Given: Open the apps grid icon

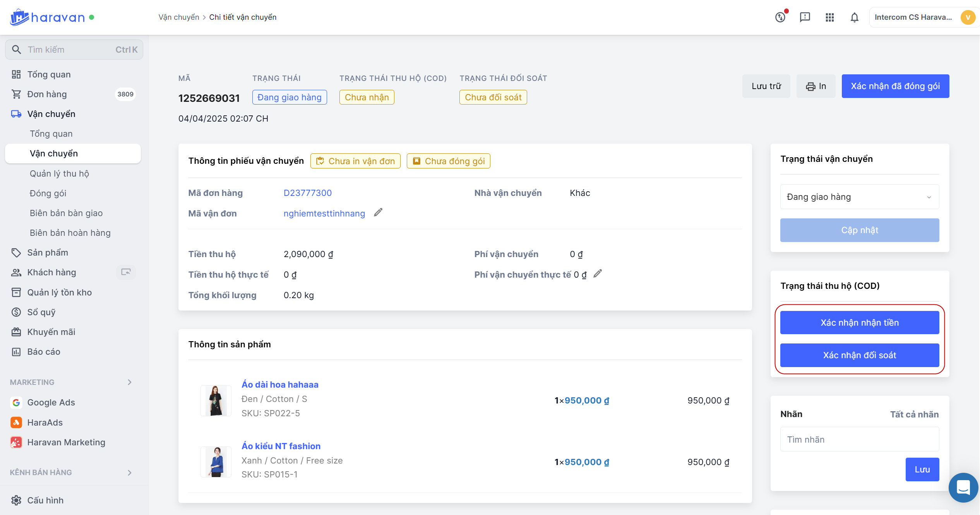Looking at the screenshot, I should pyautogui.click(x=829, y=17).
